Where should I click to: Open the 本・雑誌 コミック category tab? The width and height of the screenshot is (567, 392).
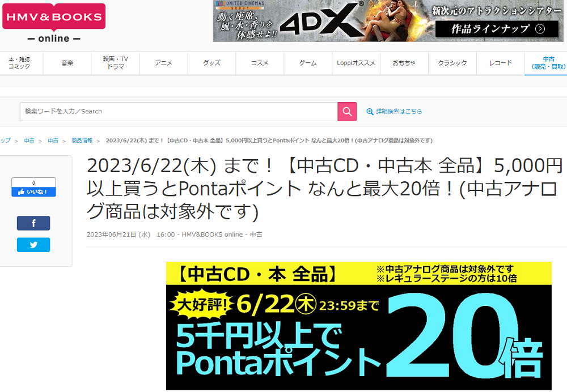tap(22, 63)
